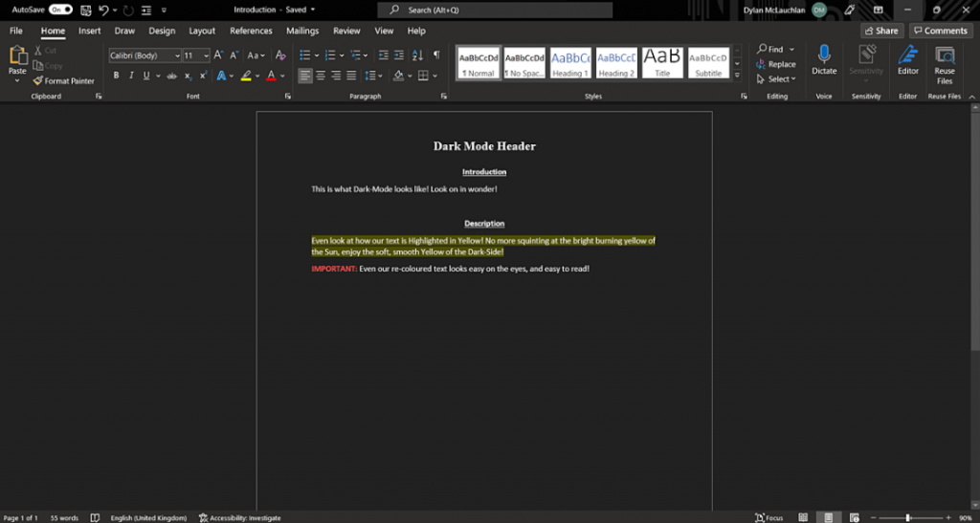Toggle Italic formatting
Screen dimensions: 980x523
click(x=131, y=76)
